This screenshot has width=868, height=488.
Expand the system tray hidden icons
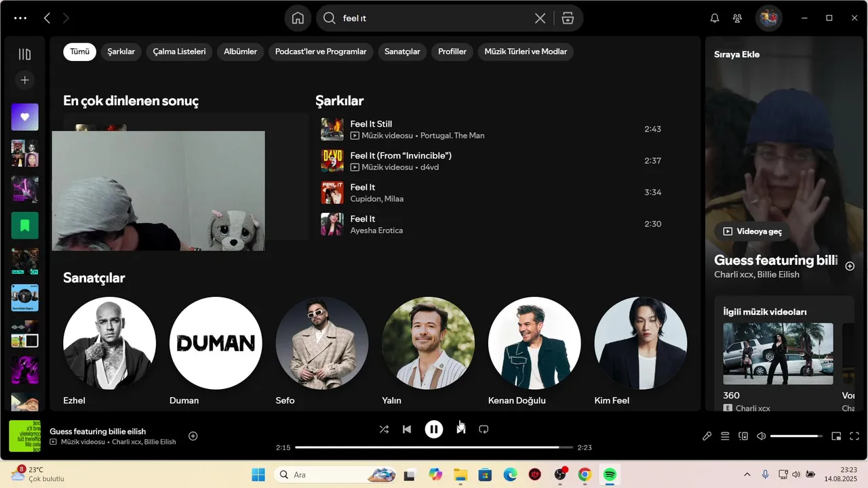pos(747,474)
